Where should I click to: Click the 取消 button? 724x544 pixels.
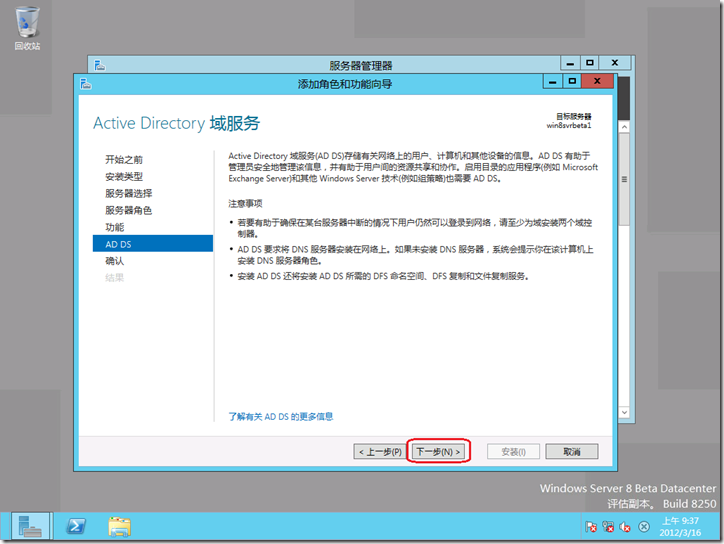(572, 452)
